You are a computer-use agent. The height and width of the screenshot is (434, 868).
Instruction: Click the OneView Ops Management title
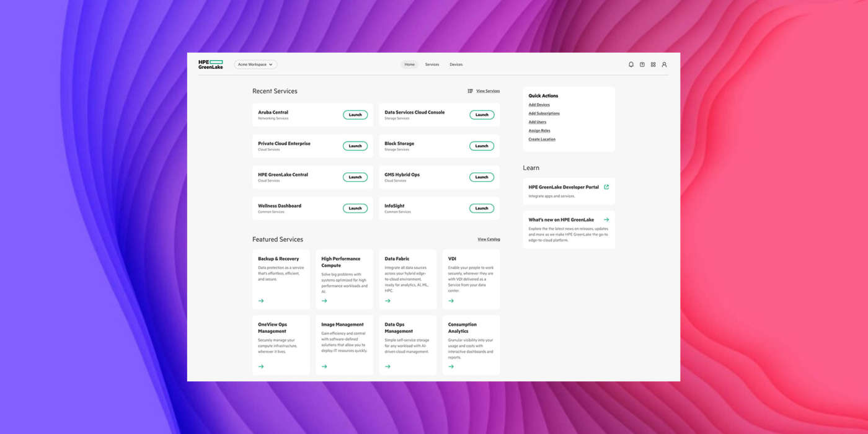273,327
